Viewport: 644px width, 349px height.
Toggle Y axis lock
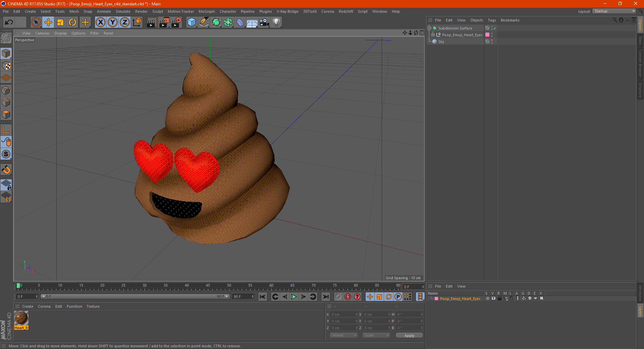pos(113,22)
